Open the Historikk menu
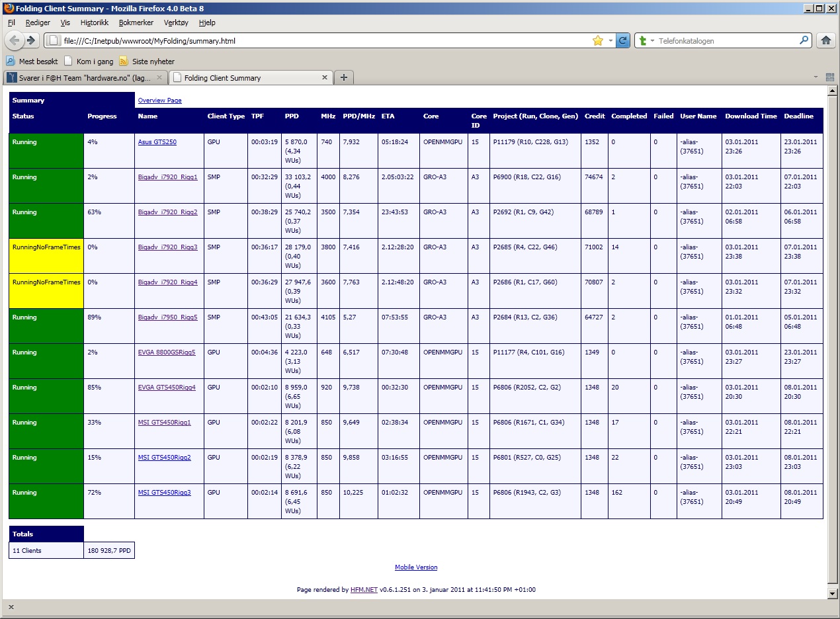840x619 pixels. (x=95, y=22)
